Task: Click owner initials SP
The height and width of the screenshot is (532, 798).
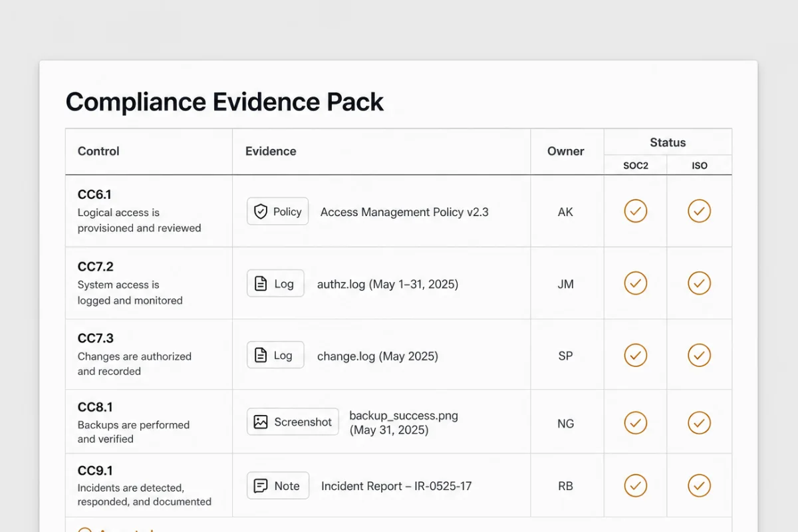Action: 565,356
